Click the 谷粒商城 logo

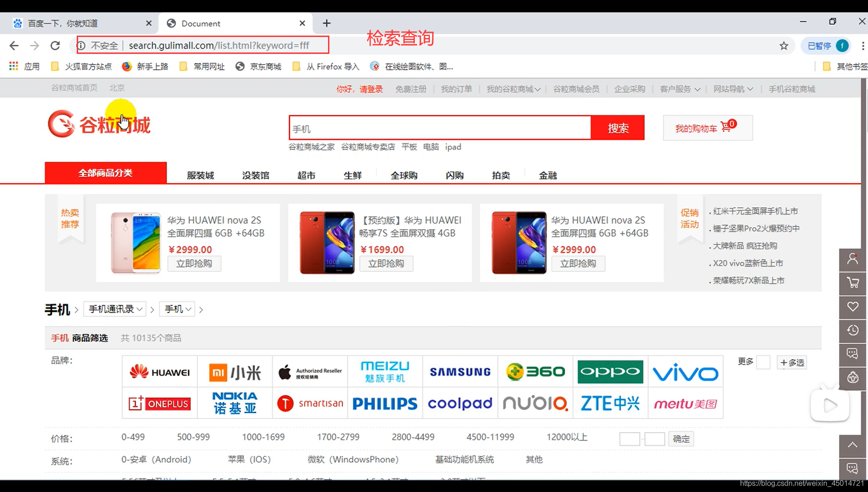coord(99,124)
